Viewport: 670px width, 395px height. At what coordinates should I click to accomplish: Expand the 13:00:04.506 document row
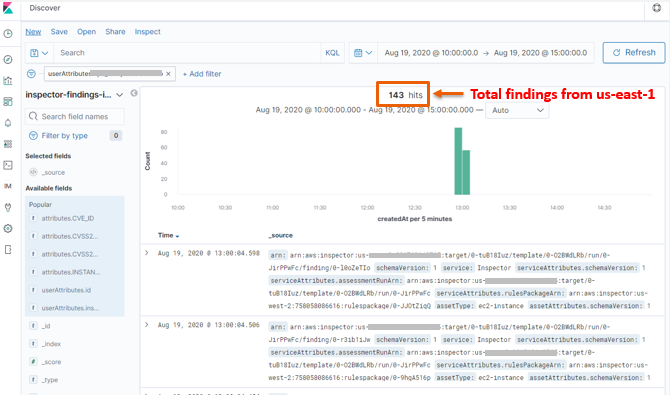click(x=147, y=325)
